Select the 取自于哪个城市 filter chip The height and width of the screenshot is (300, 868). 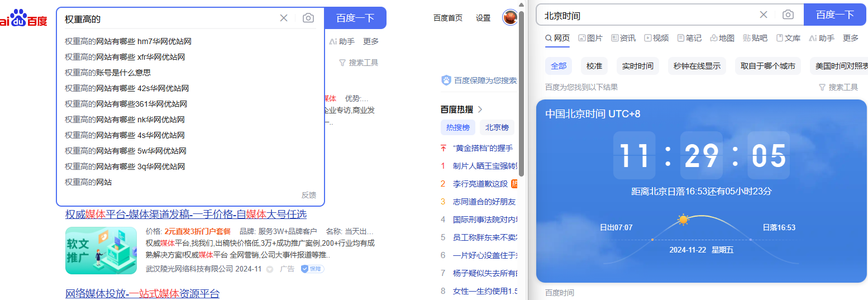(768, 66)
